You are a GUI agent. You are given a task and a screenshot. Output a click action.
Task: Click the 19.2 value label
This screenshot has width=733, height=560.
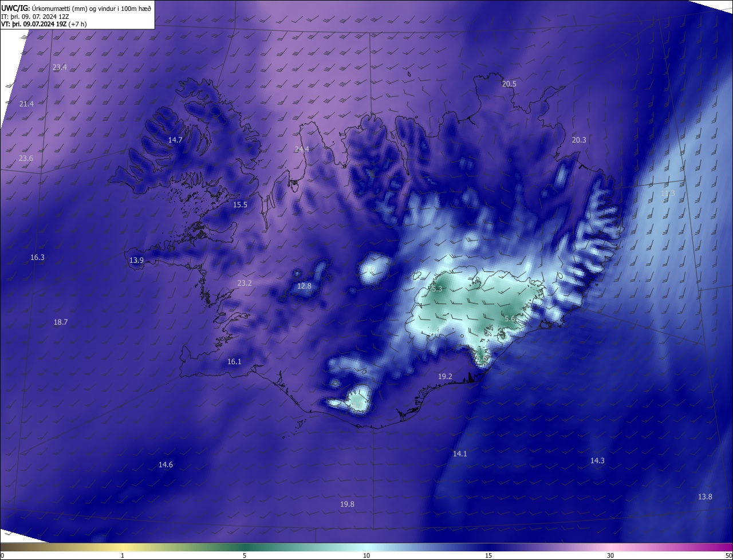pyautogui.click(x=445, y=376)
